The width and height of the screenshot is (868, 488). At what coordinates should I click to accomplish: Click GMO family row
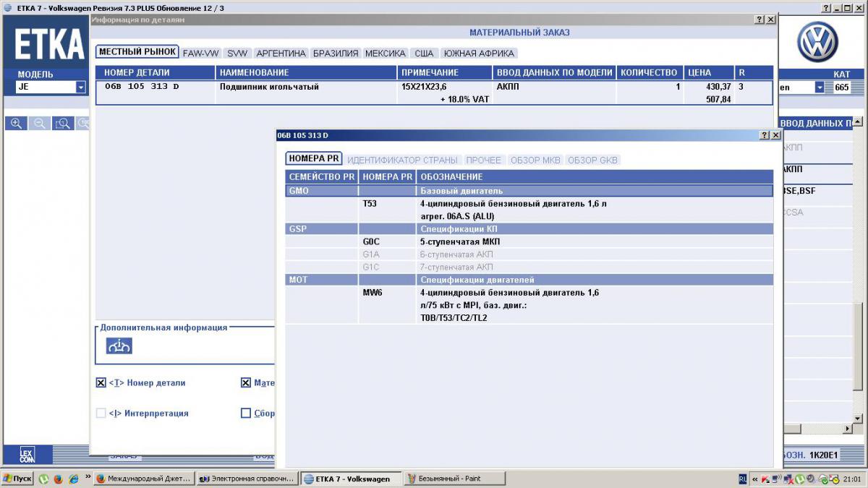click(x=529, y=191)
